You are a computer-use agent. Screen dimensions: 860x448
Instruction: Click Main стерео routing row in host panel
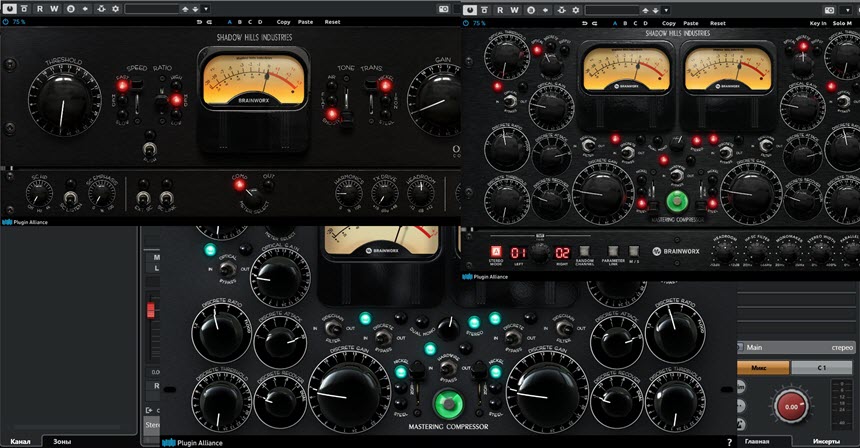796,347
